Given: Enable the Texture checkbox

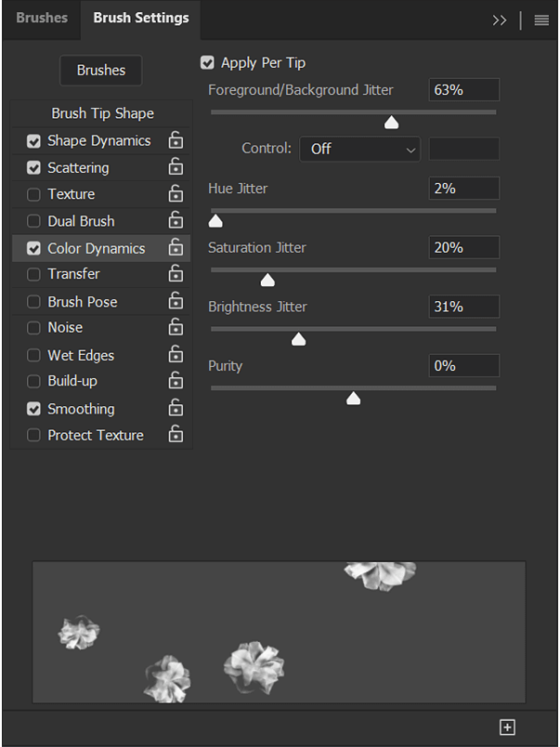Looking at the screenshot, I should point(34,195).
